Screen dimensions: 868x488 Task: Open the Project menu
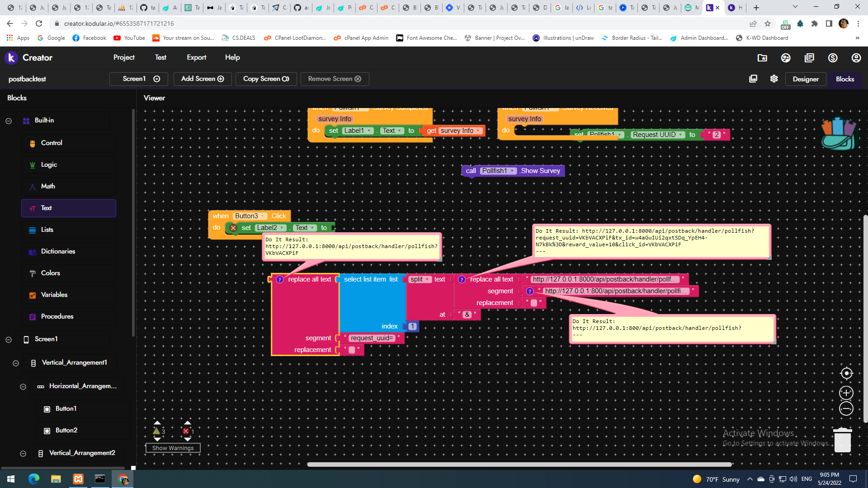pos(124,57)
